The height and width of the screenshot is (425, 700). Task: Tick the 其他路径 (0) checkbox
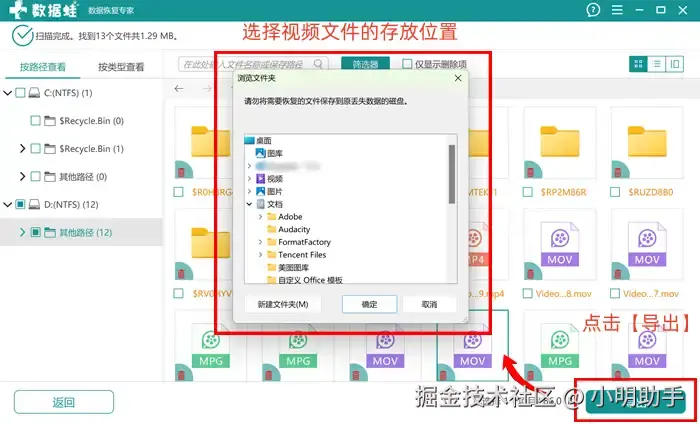pos(35,177)
